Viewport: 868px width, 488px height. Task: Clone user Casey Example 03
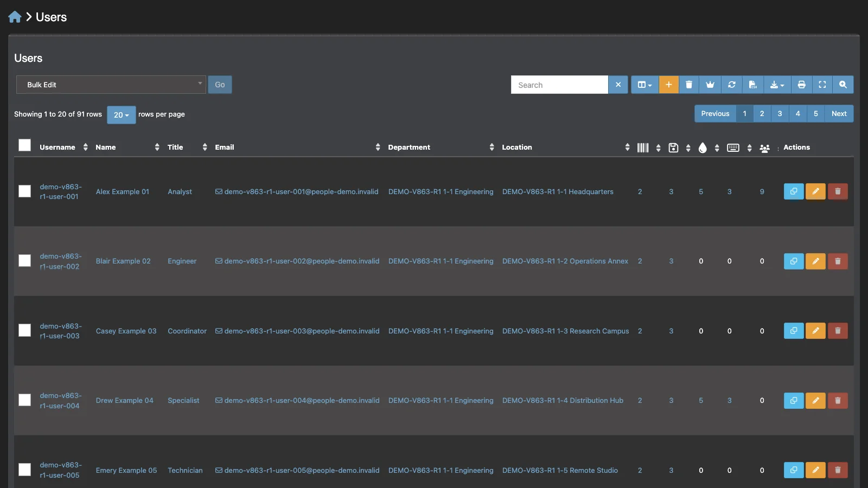794,331
